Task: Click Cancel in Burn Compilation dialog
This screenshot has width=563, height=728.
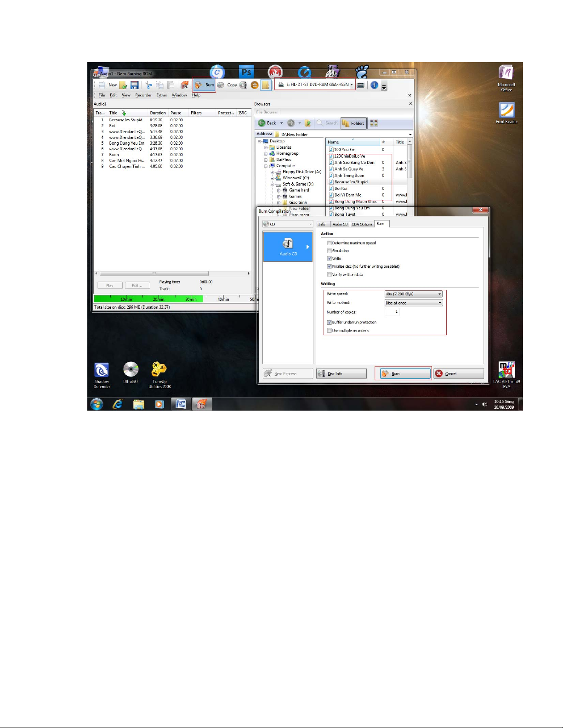Action: point(458,374)
